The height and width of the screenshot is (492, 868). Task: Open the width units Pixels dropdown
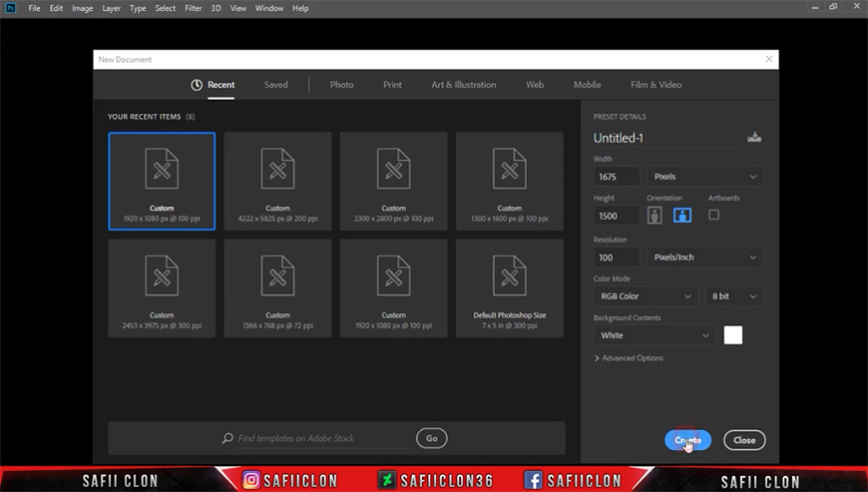[704, 177]
